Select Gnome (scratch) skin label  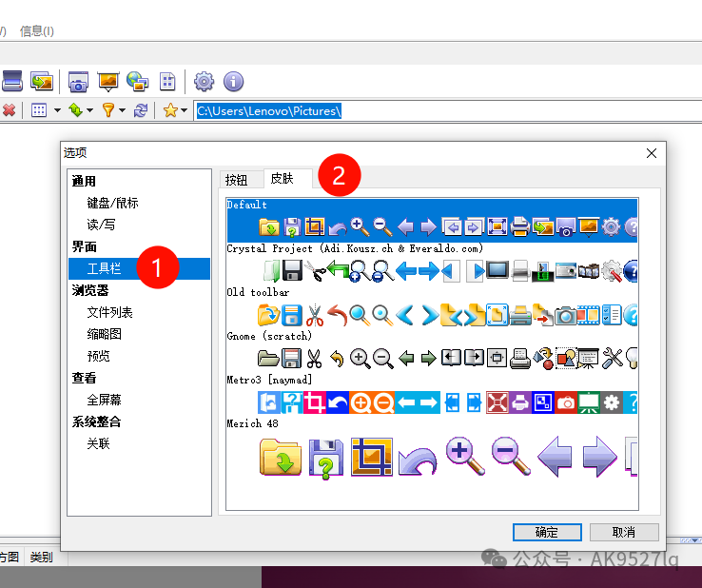point(269,336)
